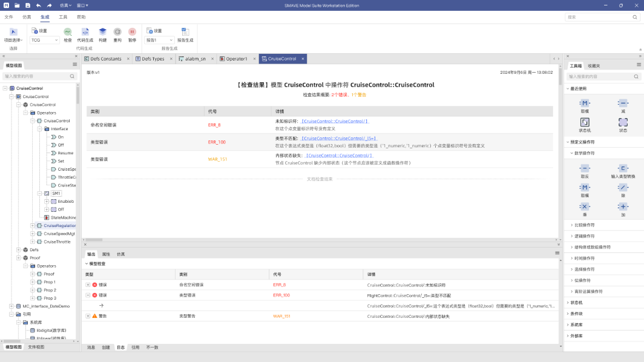Expand the 状态机 toolbox section
The height and width of the screenshot is (362, 644).
coord(568,303)
